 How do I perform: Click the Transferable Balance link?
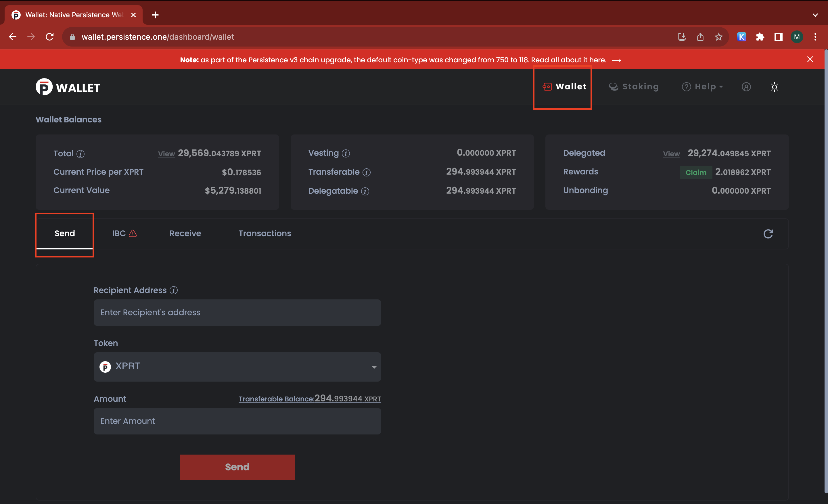pos(309,399)
